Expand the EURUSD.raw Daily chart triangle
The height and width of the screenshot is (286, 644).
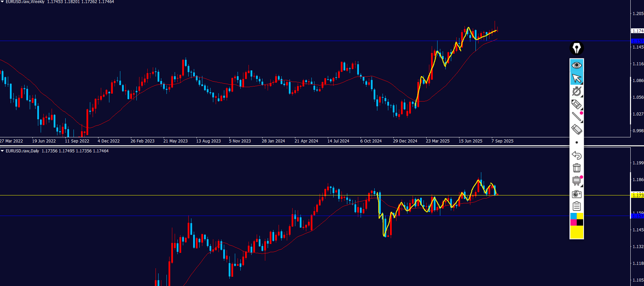[x=2, y=151]
